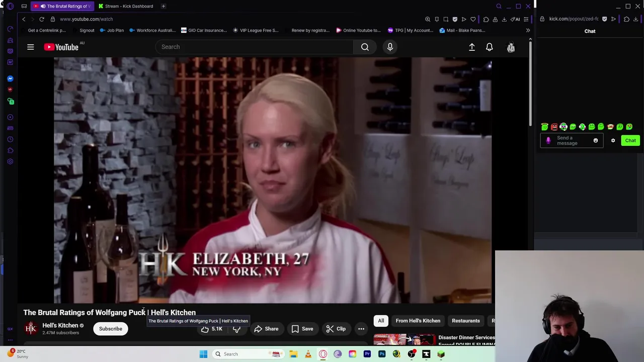Open the Hell's Kitchen channel name link
Image resolution: width=644 pixels, height=362 pixels.
60,325
